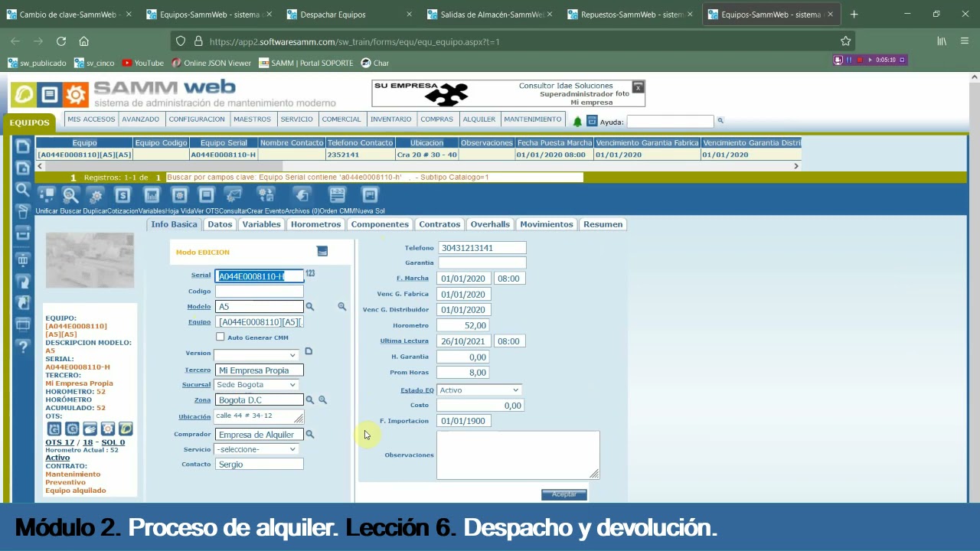
Task: Click the Orden CMM toolbar icon
Action: (337, 195)
